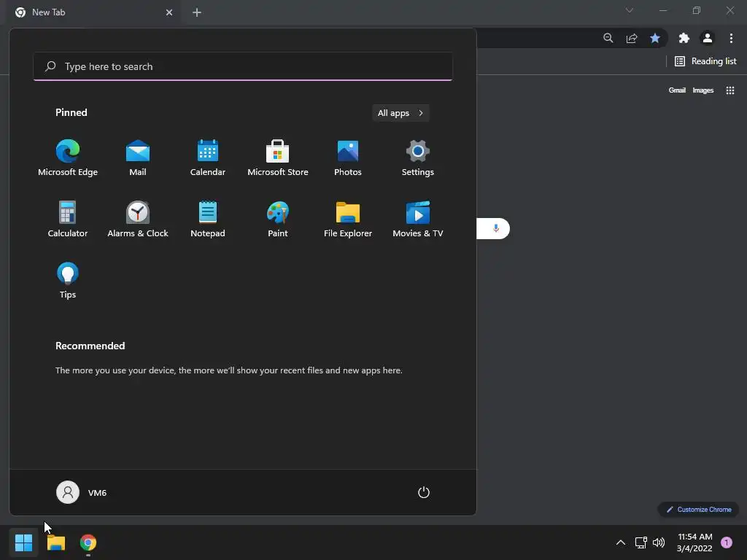Viewport: 747px width, 560px height.
Task: Open File Explorer from pinned apps
Action: [348, 219]
